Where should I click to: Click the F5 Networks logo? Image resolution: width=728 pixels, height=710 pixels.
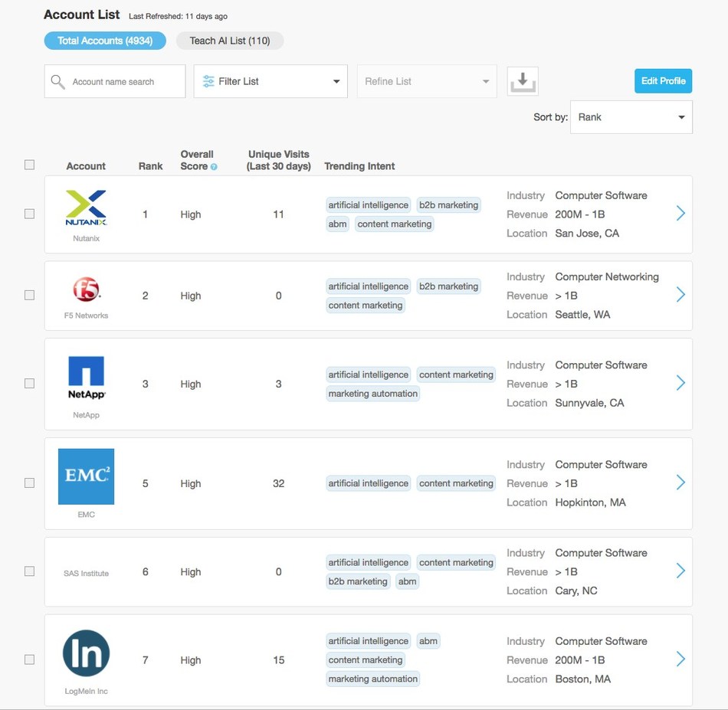pyautogui.click(x=86, y=289)
